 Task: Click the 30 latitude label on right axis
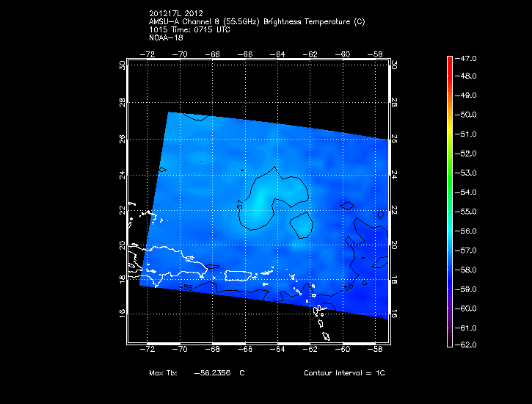(x=394, y=65)
